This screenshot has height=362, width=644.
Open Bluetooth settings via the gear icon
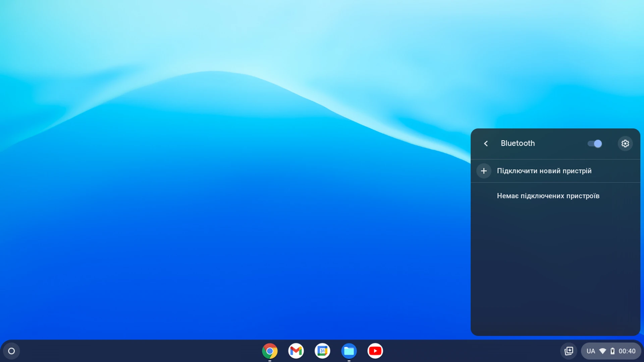tap(625, 143)
